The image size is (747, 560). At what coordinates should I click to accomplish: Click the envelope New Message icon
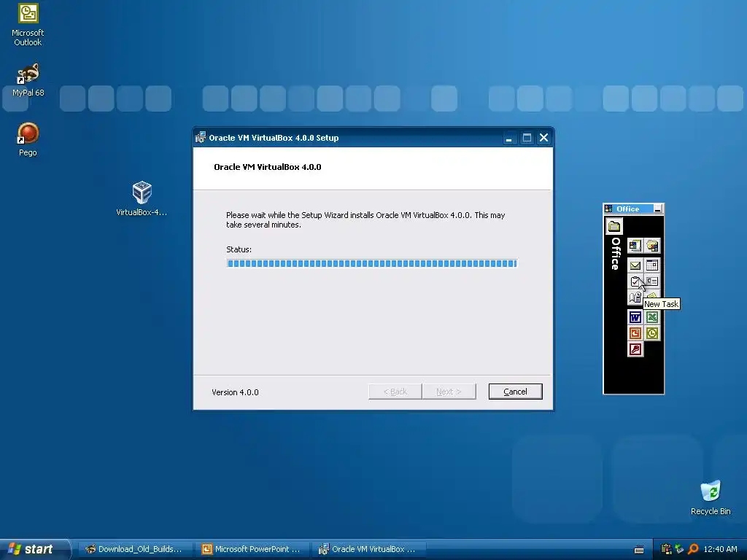(x=635, y=265)
